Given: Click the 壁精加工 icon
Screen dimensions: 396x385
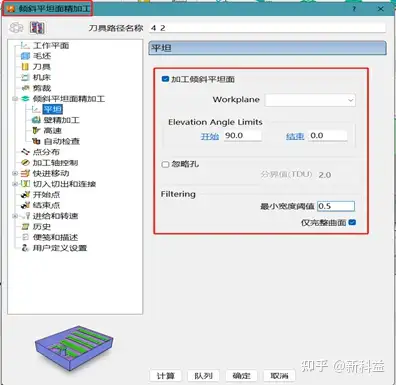Looking at the screenshot, I should [36, 120].
